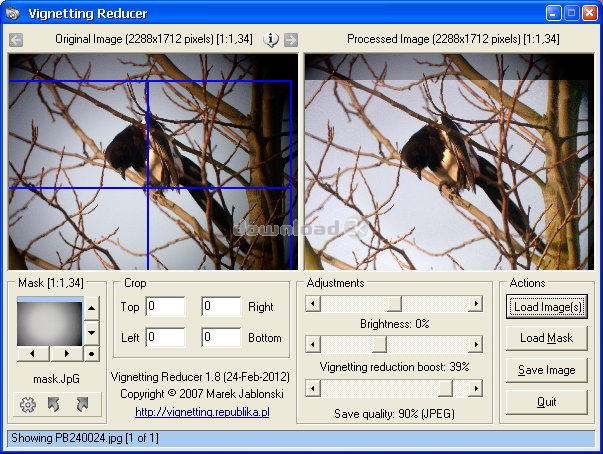Increase brightness with right arrow

pos(476,304)
